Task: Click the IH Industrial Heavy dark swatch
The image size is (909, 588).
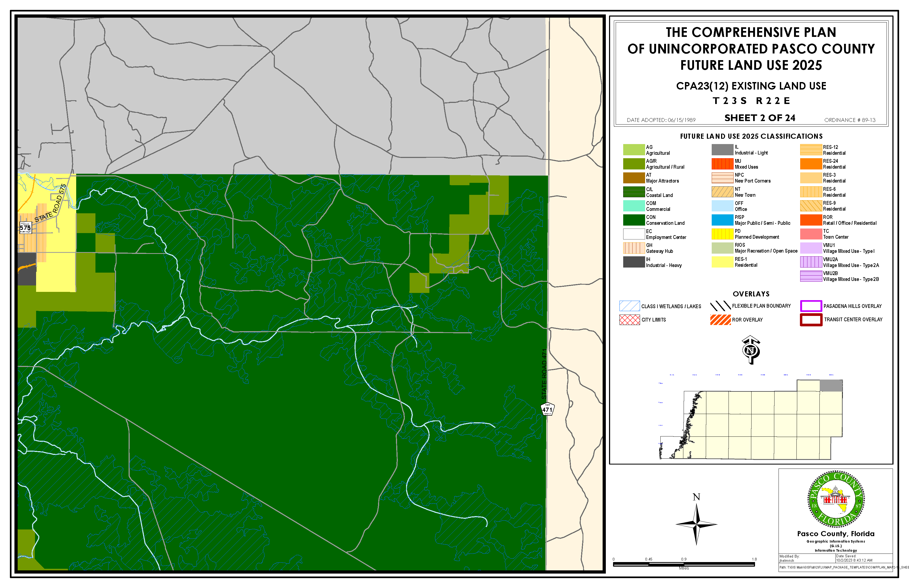Action: click(x=634, y=262)
